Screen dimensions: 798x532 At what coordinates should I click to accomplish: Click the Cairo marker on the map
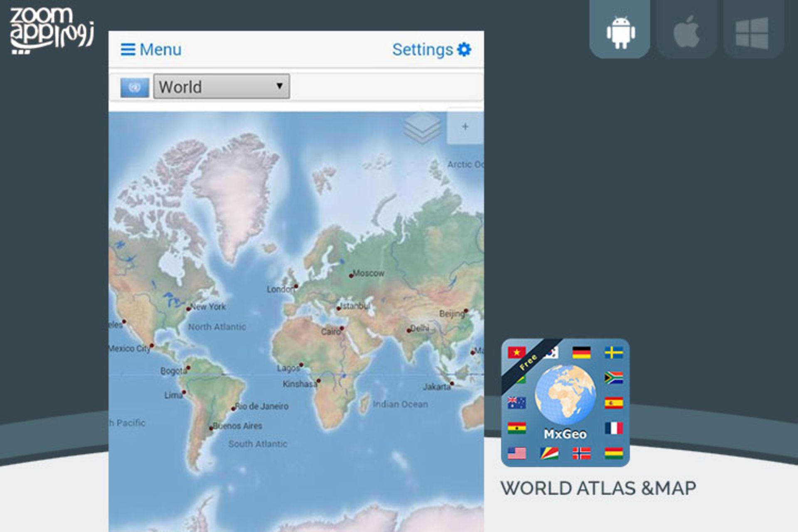click(342, 328)
